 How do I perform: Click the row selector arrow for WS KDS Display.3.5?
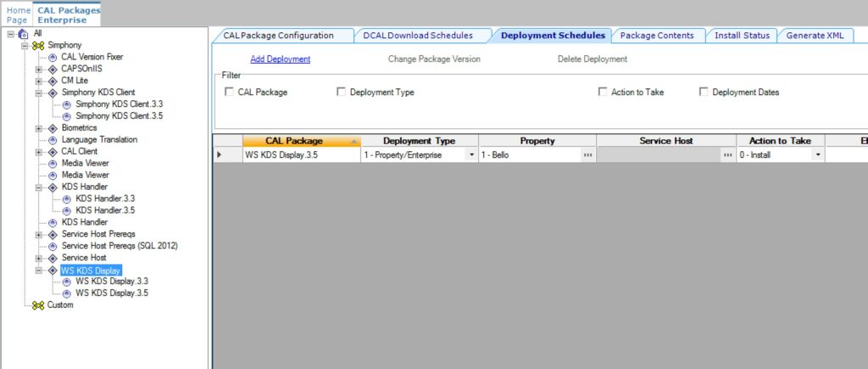point(220,155)
